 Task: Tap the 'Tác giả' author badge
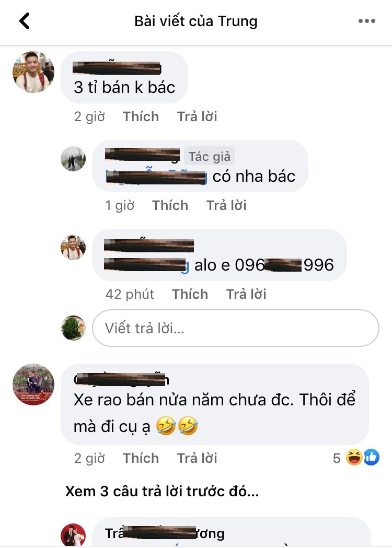210,156
